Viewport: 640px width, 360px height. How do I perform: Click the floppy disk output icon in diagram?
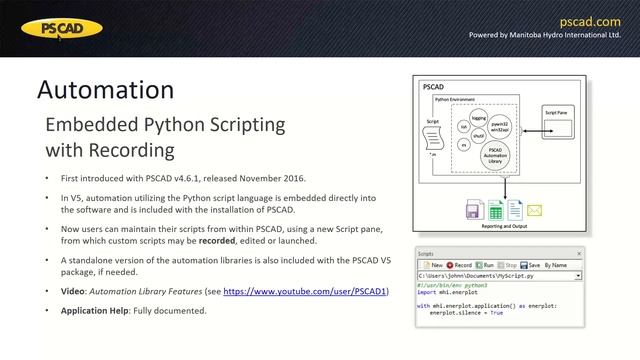[475, 210]
